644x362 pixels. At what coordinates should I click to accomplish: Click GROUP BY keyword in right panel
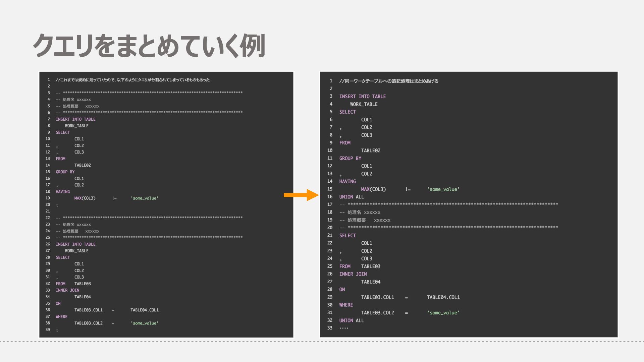[x=350, y=158]
